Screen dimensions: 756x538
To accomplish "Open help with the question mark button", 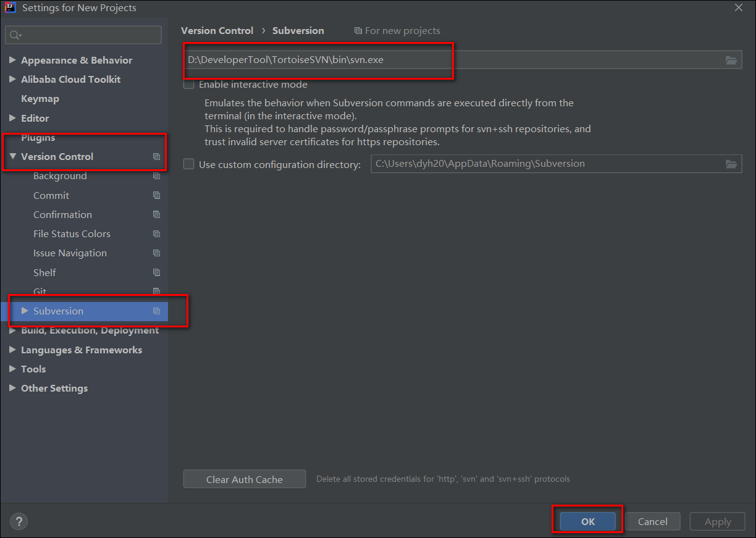I will coord(19,521).
